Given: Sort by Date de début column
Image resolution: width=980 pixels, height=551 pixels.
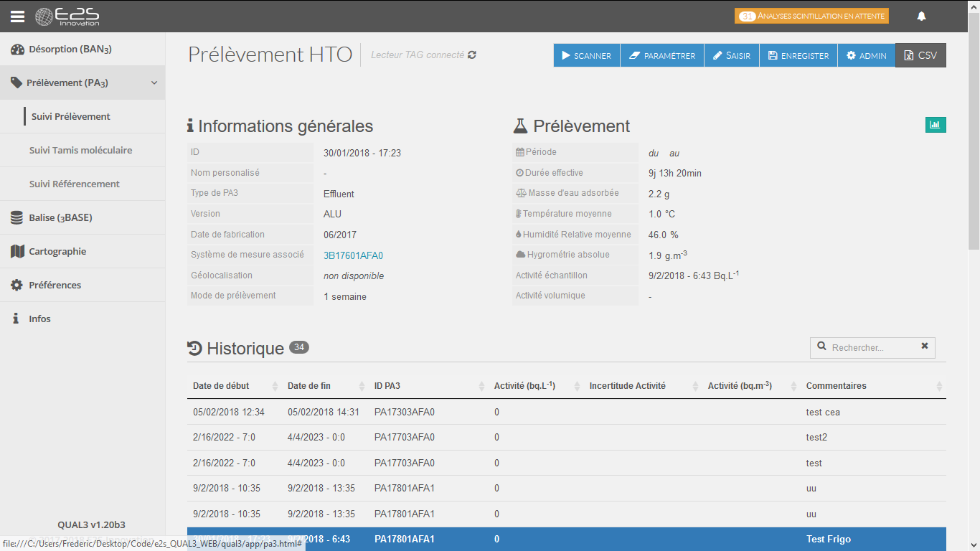Looking at the screenshot, I should [x=235, y=386].
